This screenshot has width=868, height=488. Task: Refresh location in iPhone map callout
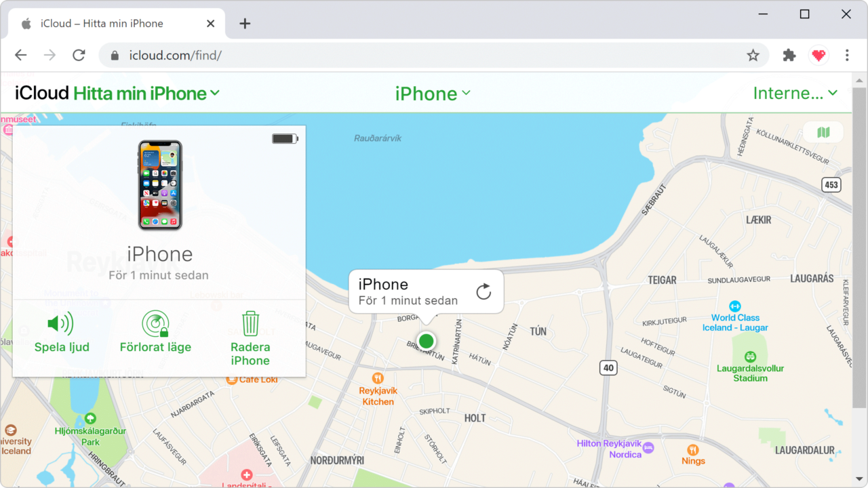tap(484, 292)
